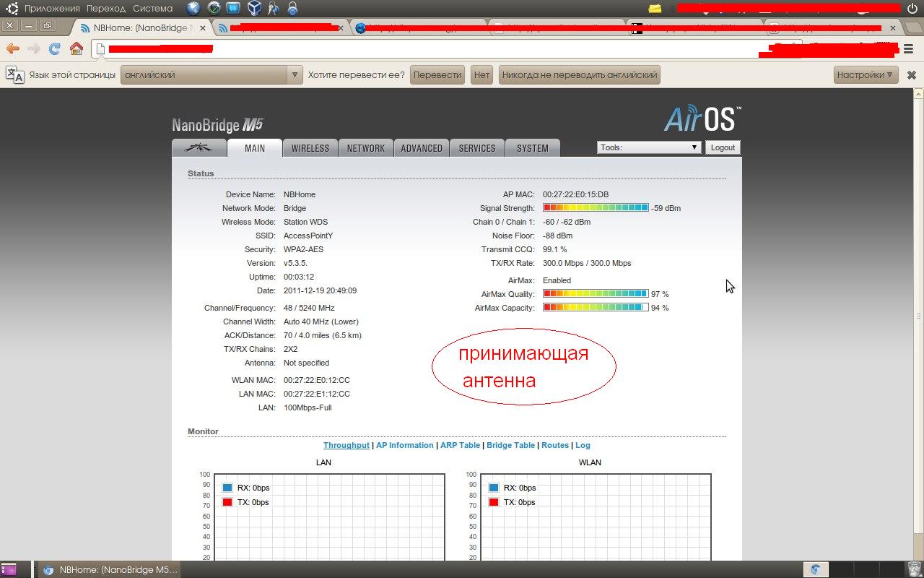Dismiss the translation bar with the X icon
924x578 pixels.
pos(911,75)
